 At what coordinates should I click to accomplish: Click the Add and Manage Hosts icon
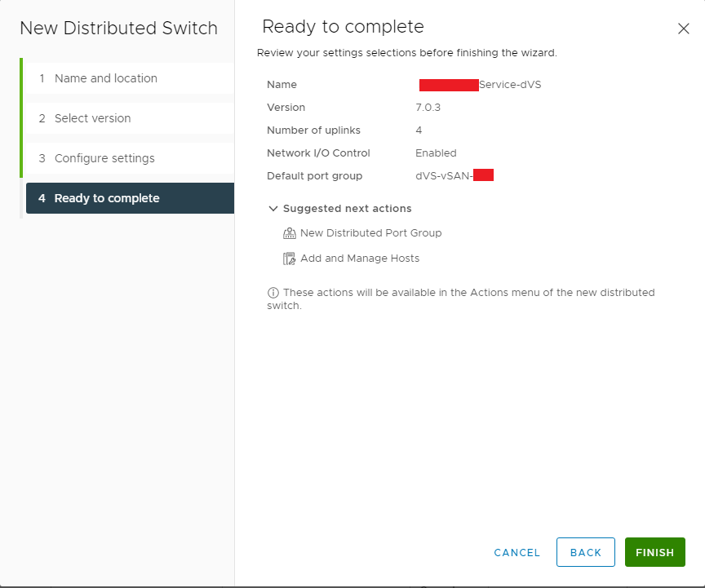[289, 259]
